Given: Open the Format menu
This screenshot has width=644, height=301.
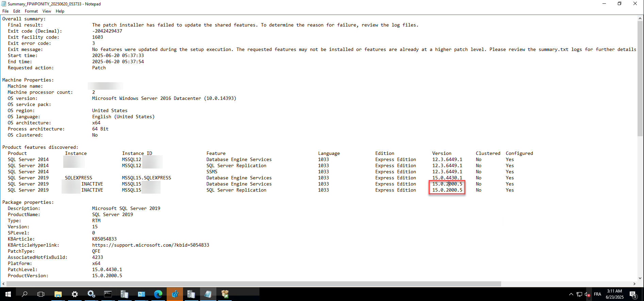Looking at the screenshot, I should 31,11.
